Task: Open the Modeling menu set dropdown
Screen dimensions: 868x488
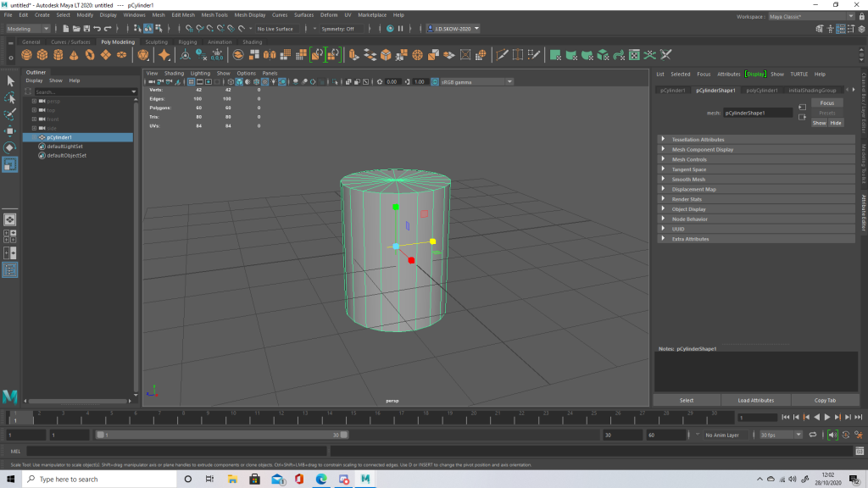Action: coord(28,29)
